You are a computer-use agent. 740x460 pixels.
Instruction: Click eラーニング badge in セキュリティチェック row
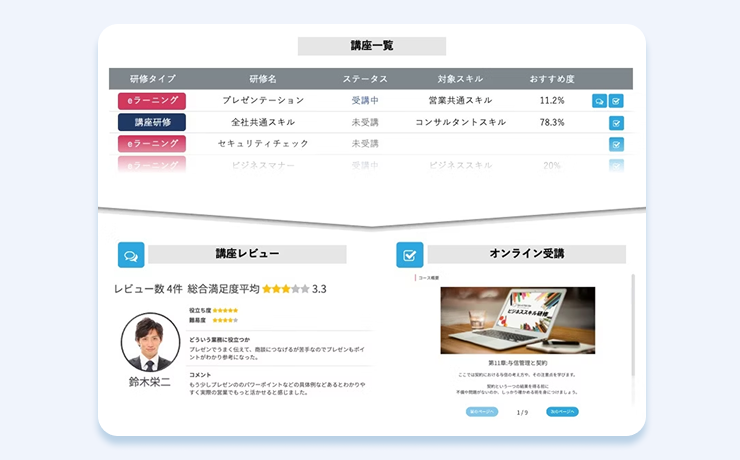point(152,143)
